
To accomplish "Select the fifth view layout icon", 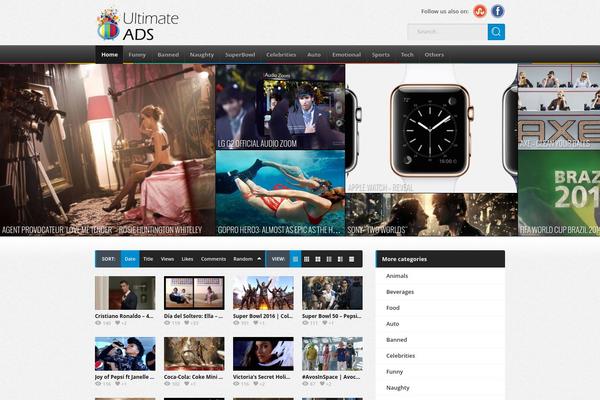I will (x=340, y=259).
